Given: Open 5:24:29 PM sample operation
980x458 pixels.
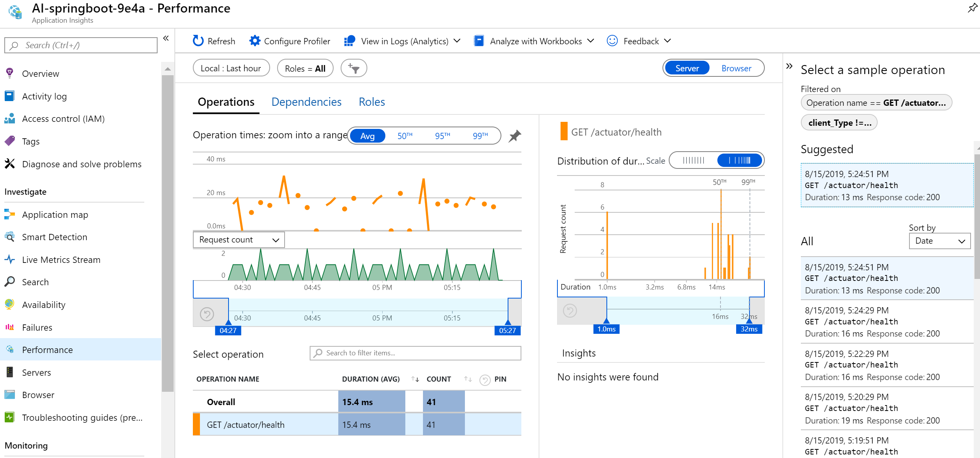Looking at the screenshot, I should 887,322.
